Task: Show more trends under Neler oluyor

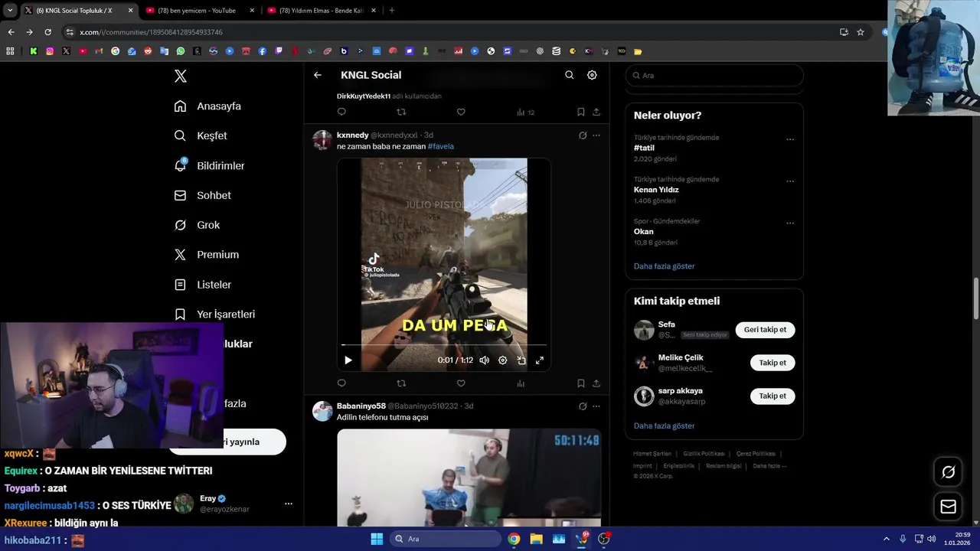Action: tap(664, 266)
